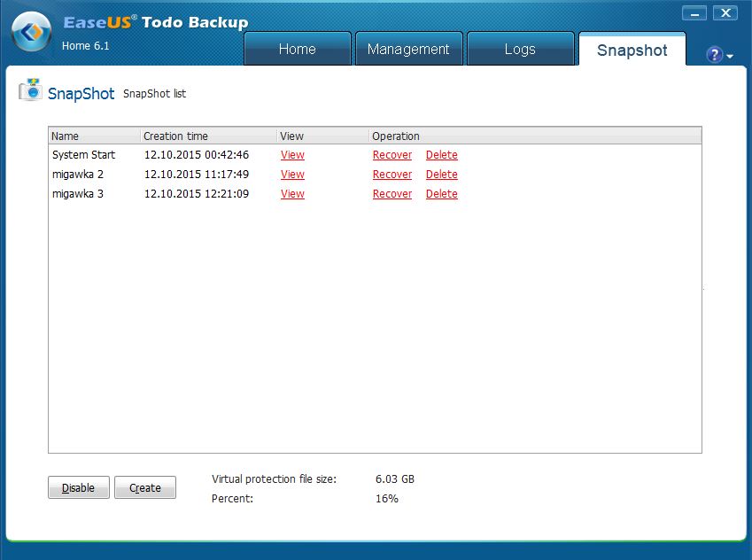752x560 pixels.
Task: Sort by the Creation time column header
Action: (x=209, y=136)
